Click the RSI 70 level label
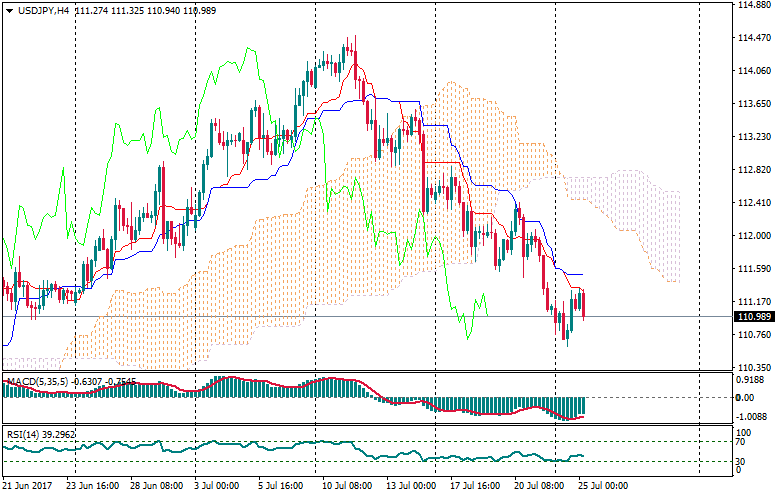775x497 pixels. [x=742, y=440]
